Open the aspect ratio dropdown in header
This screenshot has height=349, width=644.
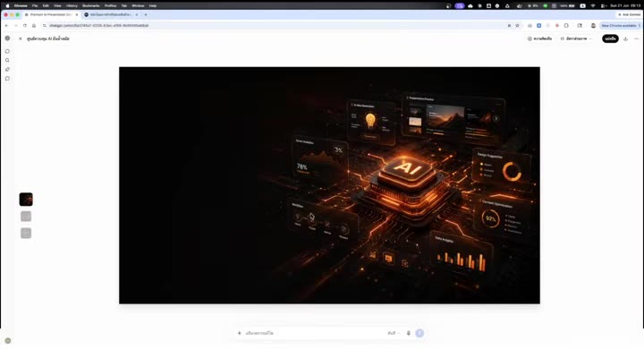(x=576, y=38)
